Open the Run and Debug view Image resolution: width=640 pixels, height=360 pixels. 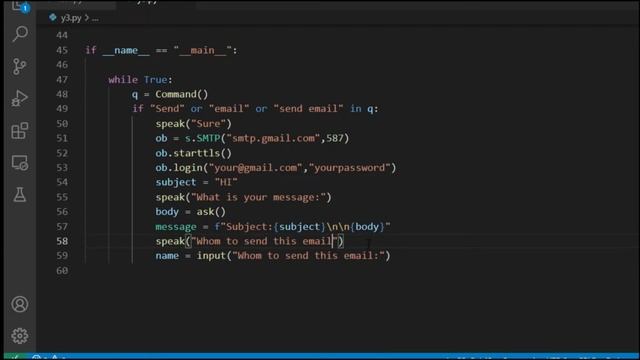(x=20, y=98)
